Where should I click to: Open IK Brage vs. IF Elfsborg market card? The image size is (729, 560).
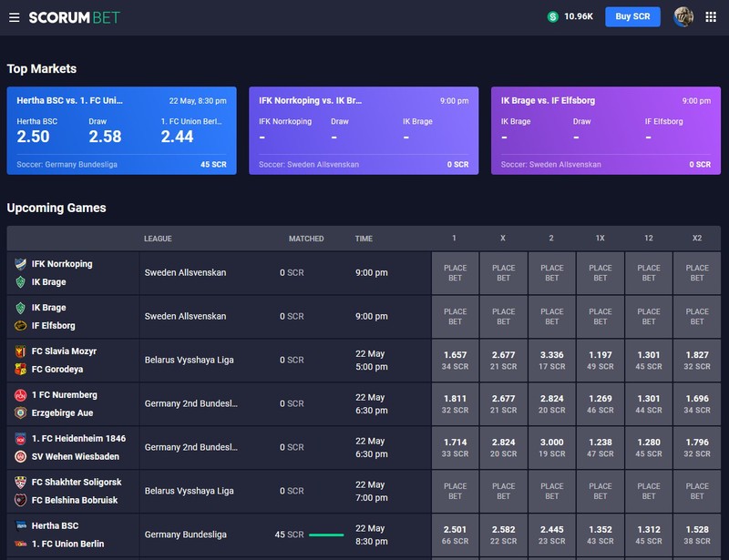pos(606,130)
